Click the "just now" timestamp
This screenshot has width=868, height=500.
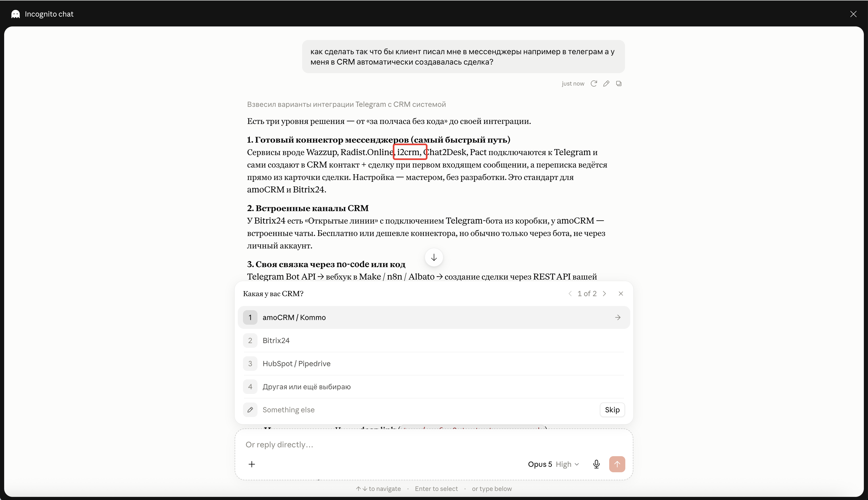(x=573, y=84)
